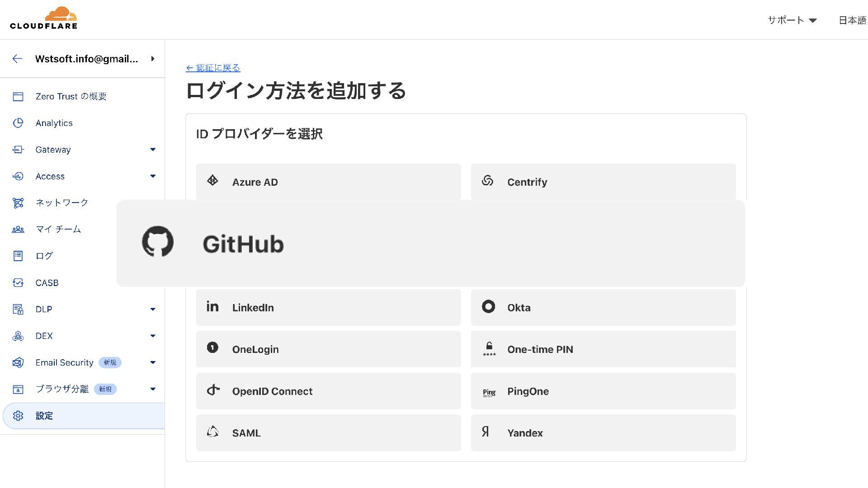Click the back arrow beside account name
Screen dimensions: 868x488
coord(17,59)
